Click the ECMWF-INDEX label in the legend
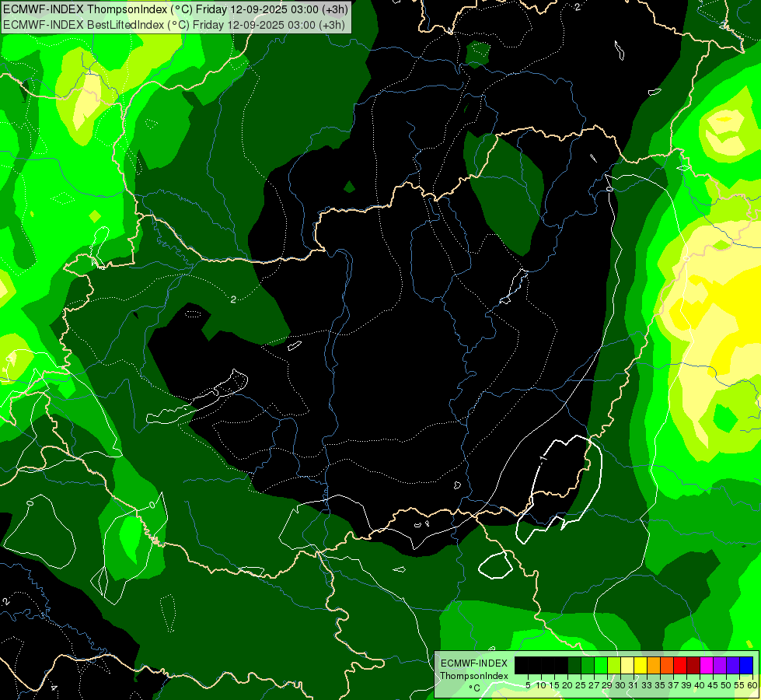 (x=474, y=663)
